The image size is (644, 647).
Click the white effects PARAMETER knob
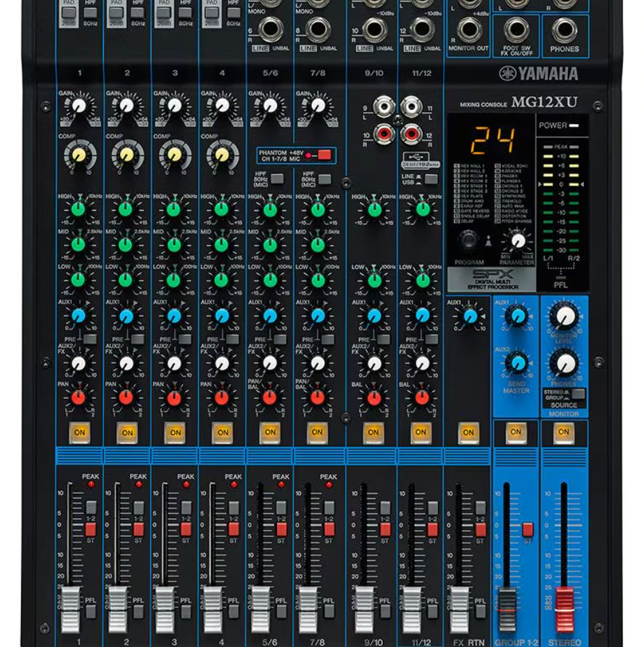pyautogui.click(x=518, y=241)
